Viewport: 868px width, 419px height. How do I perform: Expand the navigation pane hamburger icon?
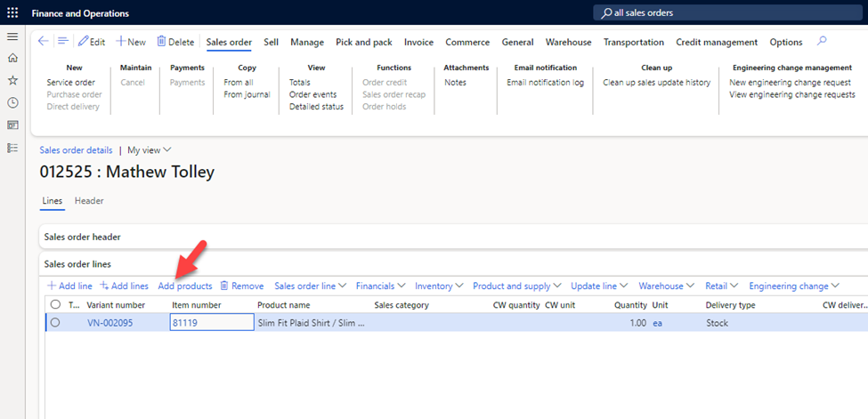point(12,36)
